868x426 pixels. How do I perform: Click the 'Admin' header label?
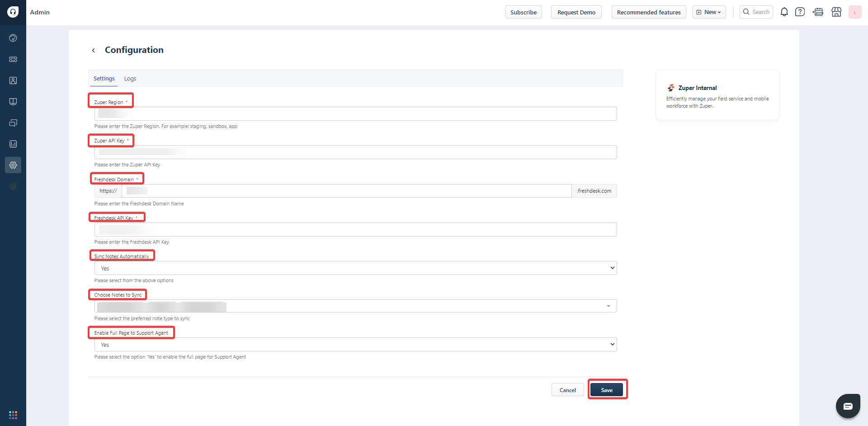click(40, 12)
